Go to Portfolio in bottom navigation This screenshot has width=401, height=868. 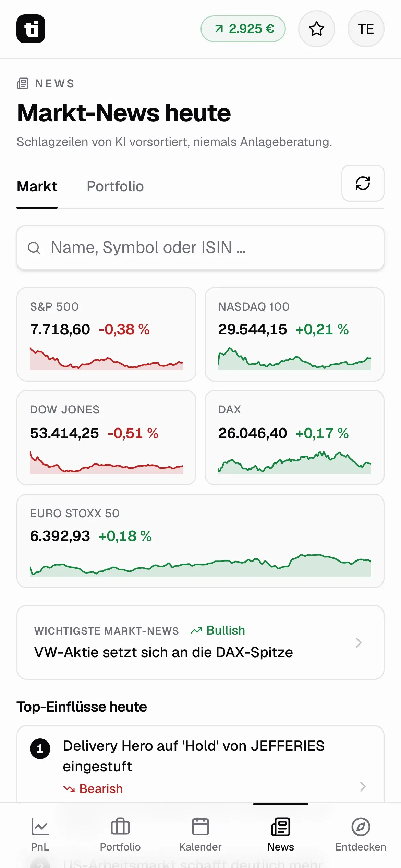120,835
